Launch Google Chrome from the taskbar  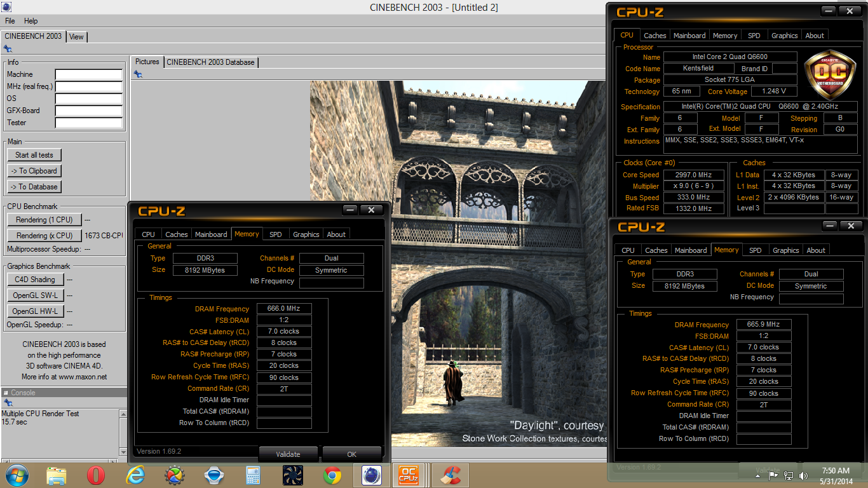point(332,475)
